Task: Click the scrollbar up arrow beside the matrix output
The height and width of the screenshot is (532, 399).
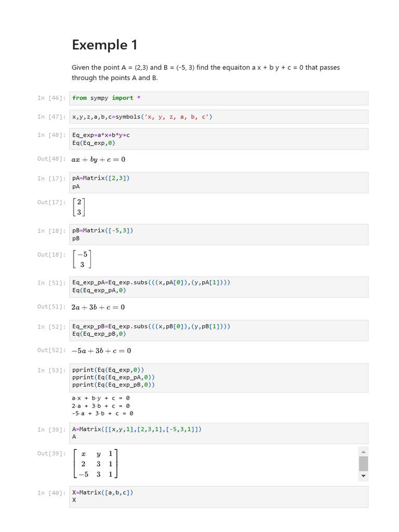Action: click(x=363, y=451)
